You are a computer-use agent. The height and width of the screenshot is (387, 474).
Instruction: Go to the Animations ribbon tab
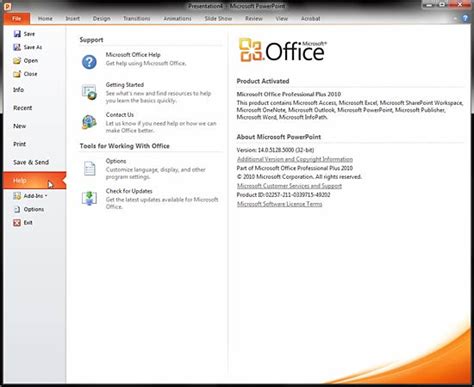click(x=177, y=19)
